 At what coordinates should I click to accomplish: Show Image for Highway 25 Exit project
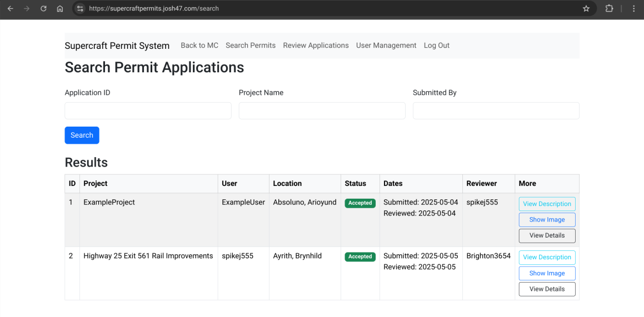pyautogui.click(x=547, y=273)
